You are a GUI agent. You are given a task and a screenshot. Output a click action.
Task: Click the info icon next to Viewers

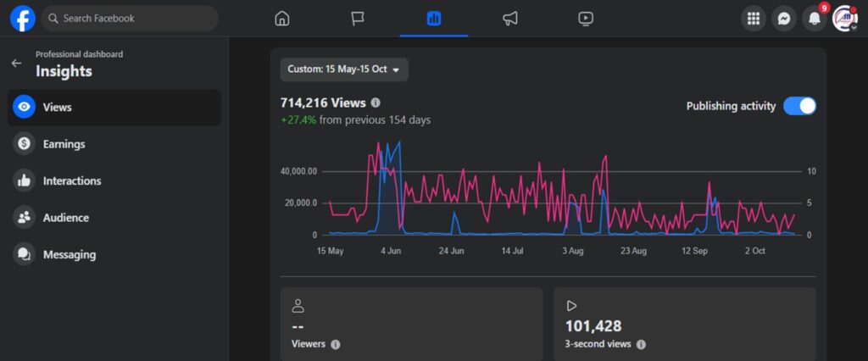(x=336, y=344)
